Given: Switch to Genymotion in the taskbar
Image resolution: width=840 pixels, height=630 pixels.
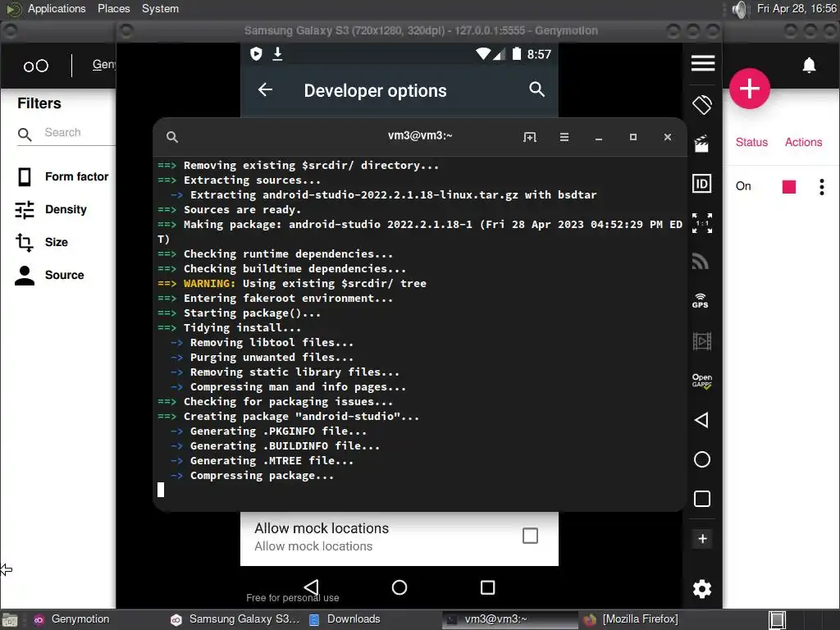Looking at the screenshot, I should (x=72, y=619).
